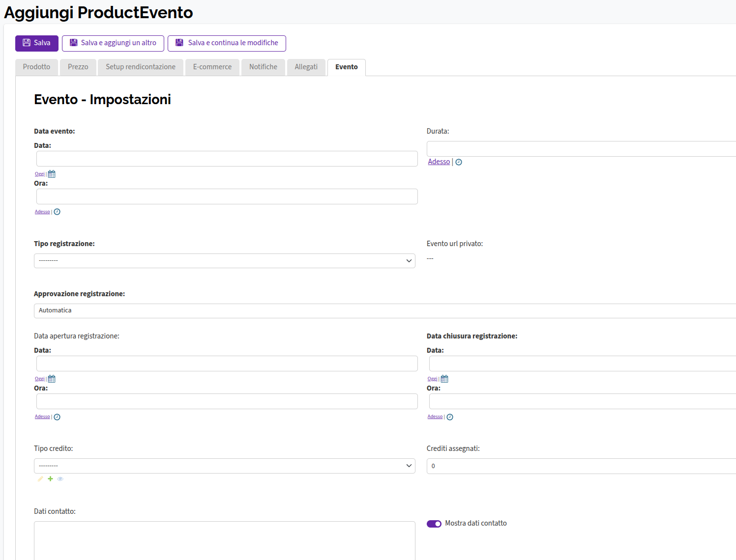The image size is (736, 560).
Task: Switch to the Prezzo tab
Action: (x=78, y=67)
